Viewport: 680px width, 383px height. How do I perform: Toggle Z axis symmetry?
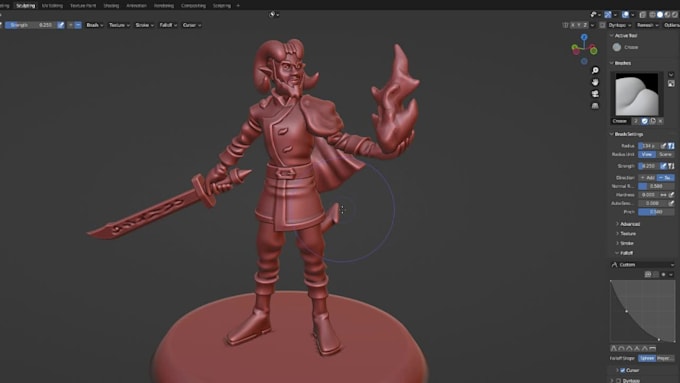[585, 25]
